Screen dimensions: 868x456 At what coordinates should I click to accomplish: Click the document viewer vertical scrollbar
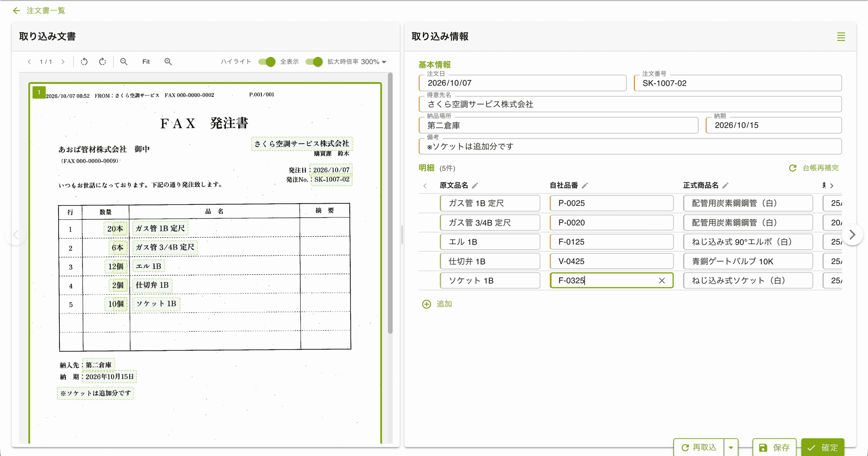click(390, 203)
